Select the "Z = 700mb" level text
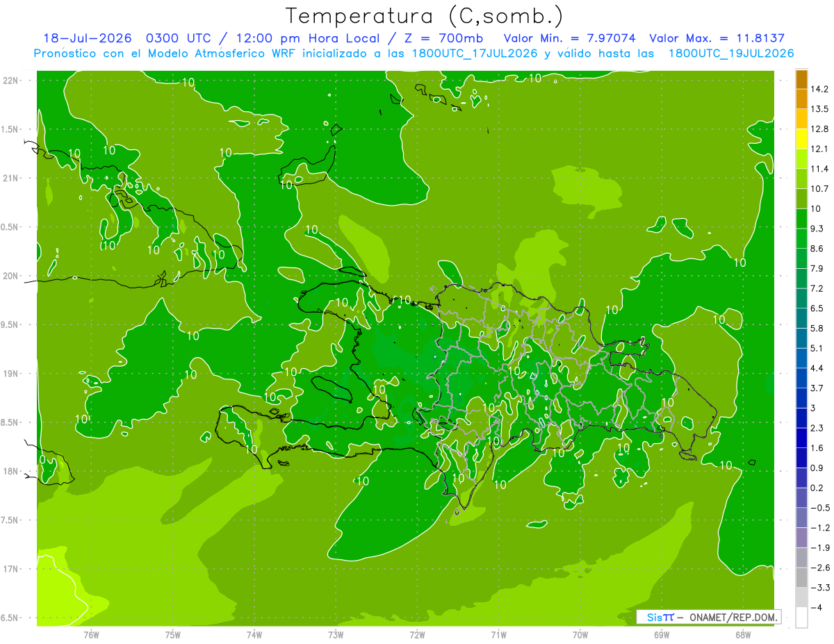This screenshot has width=834, height=644. (442, 38)
